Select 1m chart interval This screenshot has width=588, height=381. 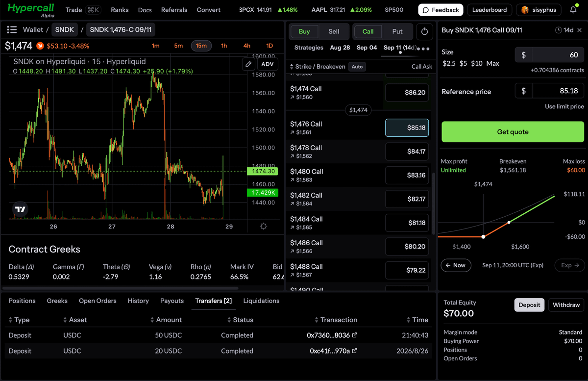coord(155,46)
